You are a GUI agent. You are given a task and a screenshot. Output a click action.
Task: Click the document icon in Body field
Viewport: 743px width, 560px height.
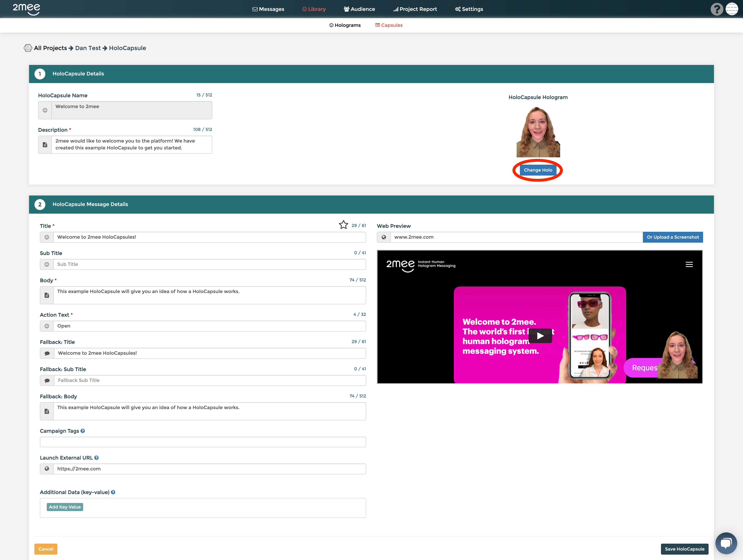[47, 295]
